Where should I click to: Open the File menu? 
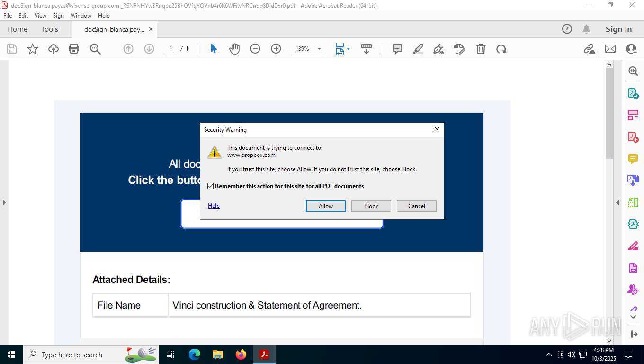pyautogui.click(x=8, y=16)
